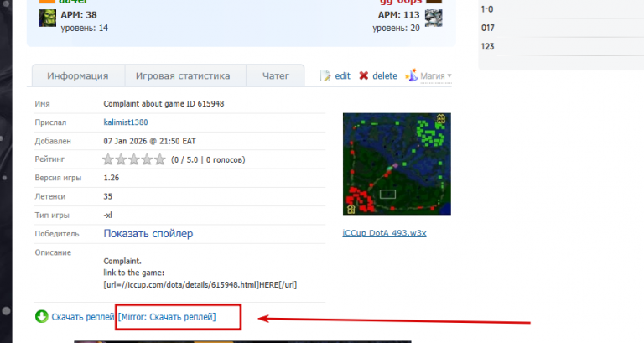The image size is (644, 343).
Task: Click the delete link
Action: (x=385, y=76)
